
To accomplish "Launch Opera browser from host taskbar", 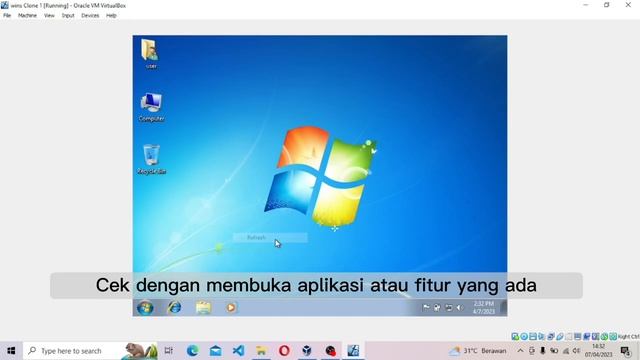I will pyautogui.click(x=284, y=351).
